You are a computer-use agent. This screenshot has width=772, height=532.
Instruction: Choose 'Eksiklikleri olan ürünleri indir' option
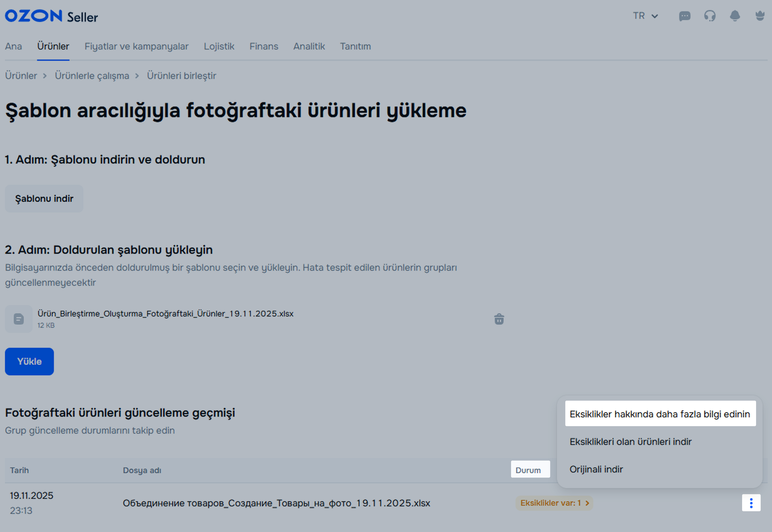[x=630, y=441]
